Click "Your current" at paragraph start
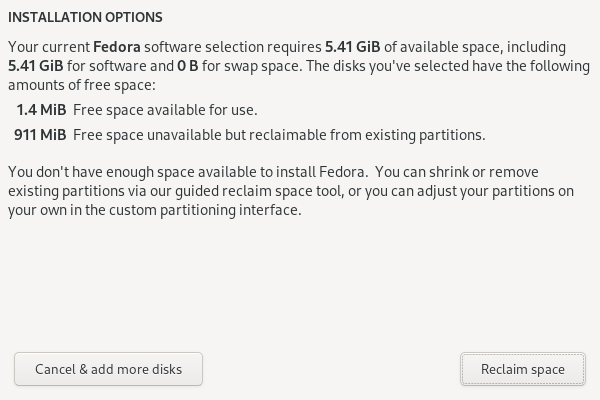The image size is (600, 400). point(47,47)
